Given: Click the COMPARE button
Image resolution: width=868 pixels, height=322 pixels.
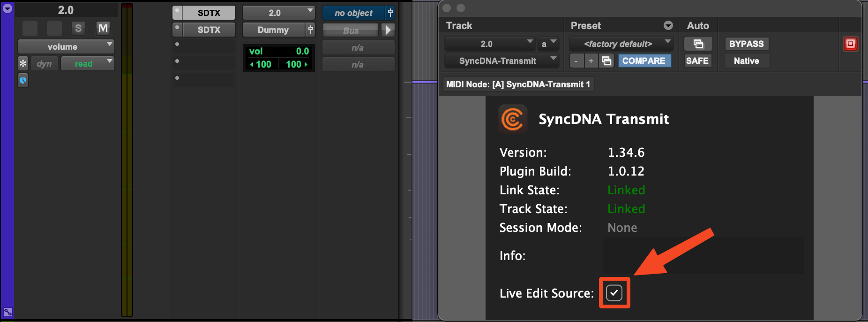Looking at the screenshot, I should pos(644,61).
